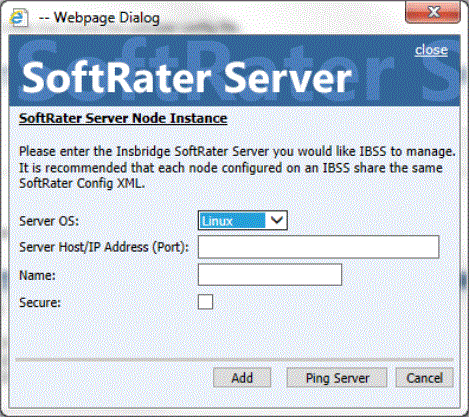Click the Ping Server button
Viewport: 469px width, 417px height.
(337, 378)
